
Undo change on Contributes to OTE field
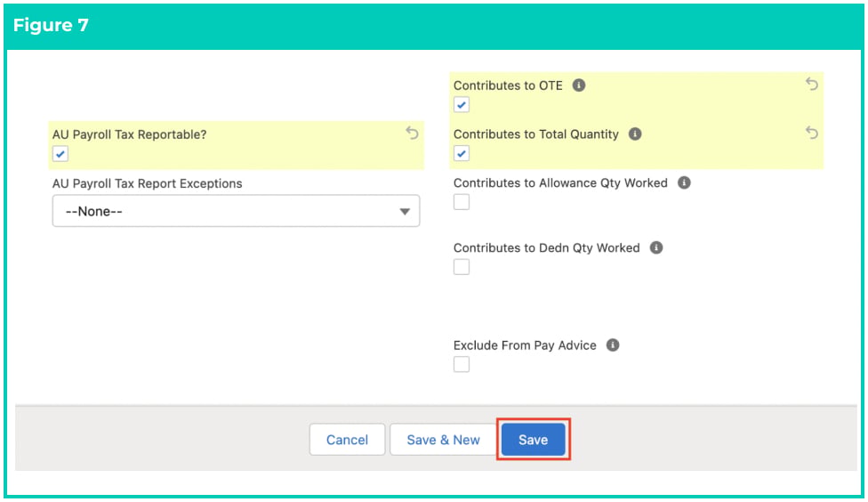click(812, 85)
